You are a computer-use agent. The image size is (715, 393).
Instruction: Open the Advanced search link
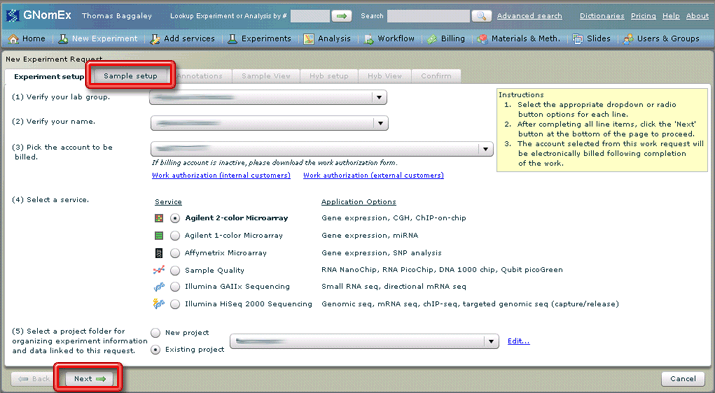click(x=529, y=16)
